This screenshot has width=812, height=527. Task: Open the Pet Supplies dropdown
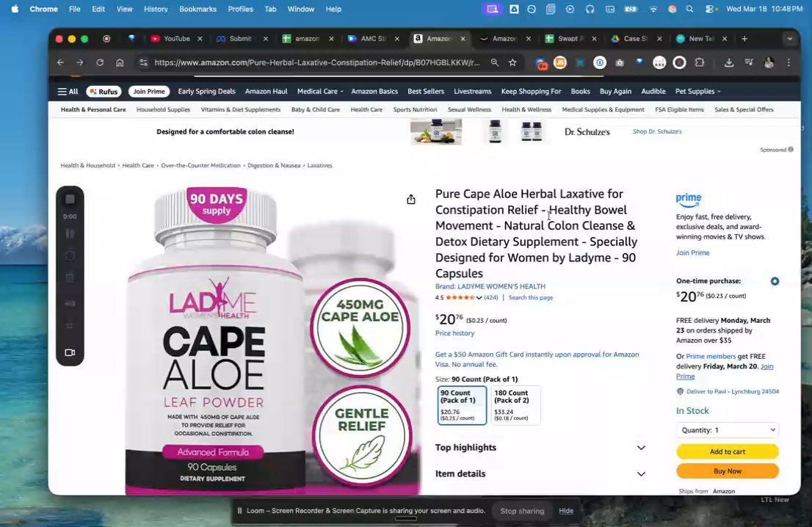[697, 92]
